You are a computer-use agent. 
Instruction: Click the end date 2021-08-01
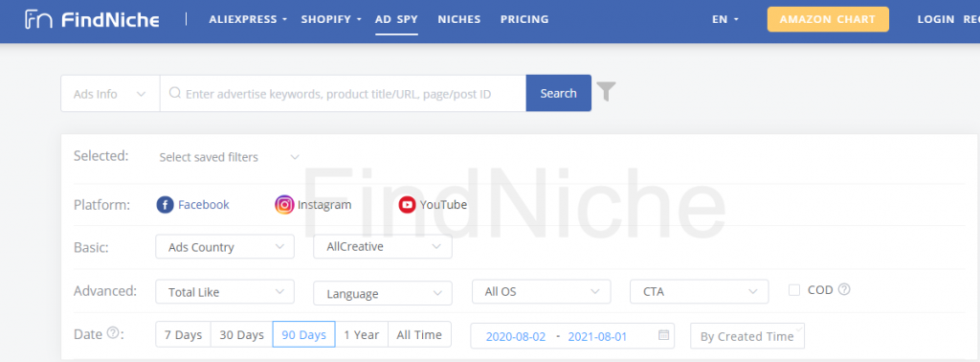(597, 336)
